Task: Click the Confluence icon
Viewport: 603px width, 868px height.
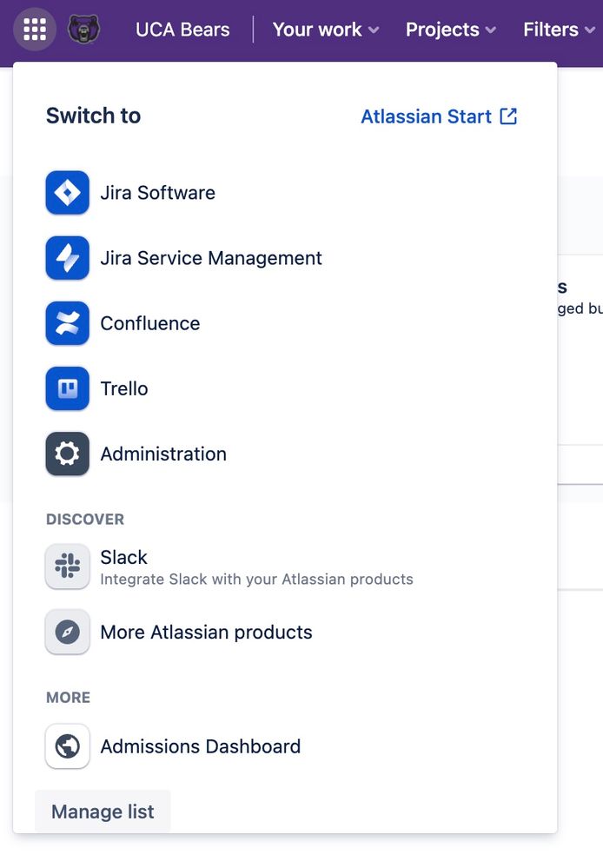Action: [x=68, y=323]
